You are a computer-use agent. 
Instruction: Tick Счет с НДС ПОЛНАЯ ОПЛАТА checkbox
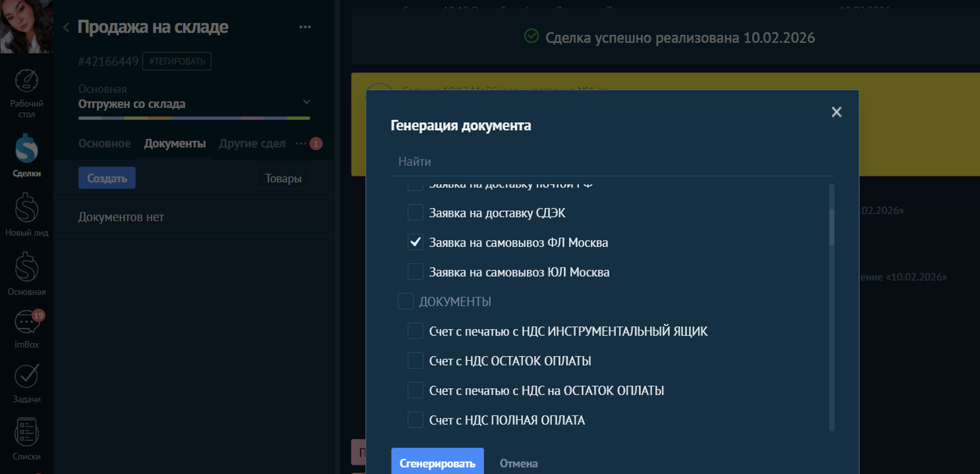[x=415, y=420]
